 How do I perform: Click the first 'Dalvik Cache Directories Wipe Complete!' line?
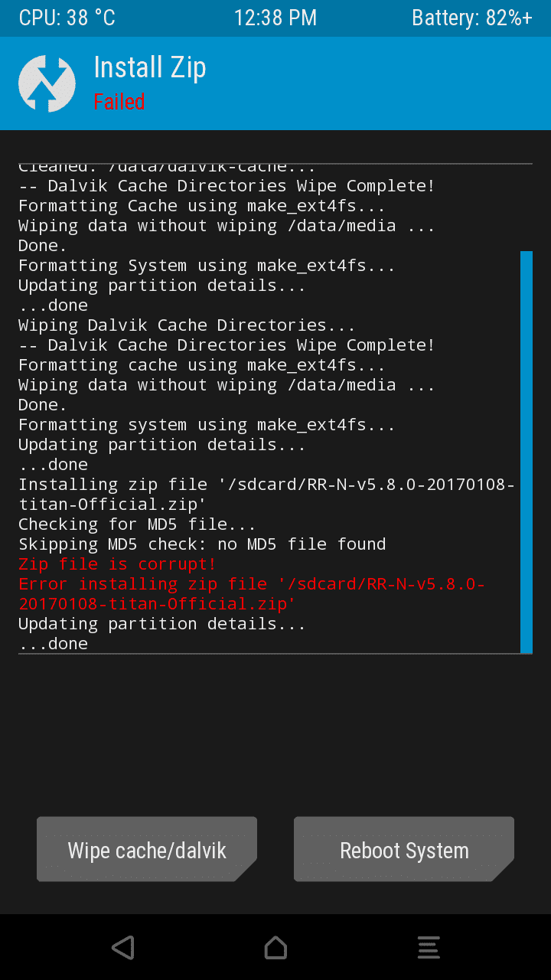[227, 186]
